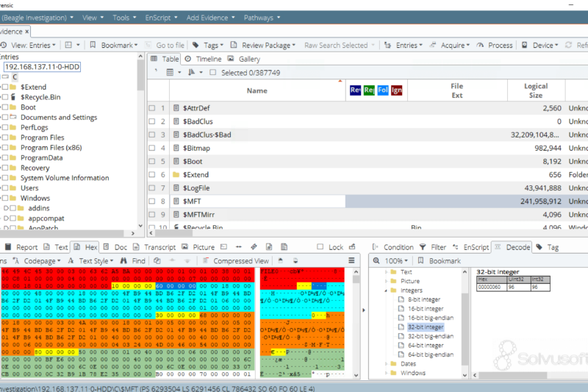Enable the Lock checkbox

click(x=320, y=247)
